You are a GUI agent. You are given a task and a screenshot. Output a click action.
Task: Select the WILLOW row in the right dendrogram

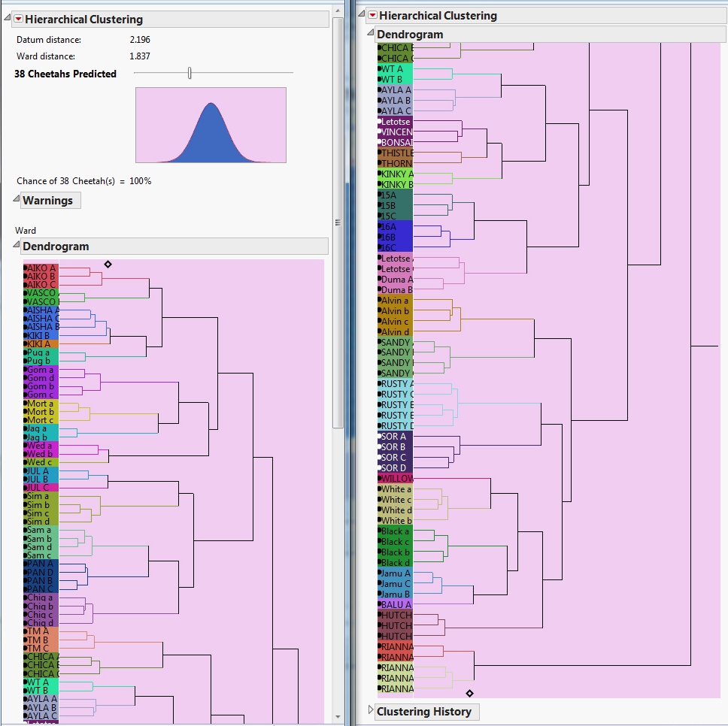pos(395,478)
